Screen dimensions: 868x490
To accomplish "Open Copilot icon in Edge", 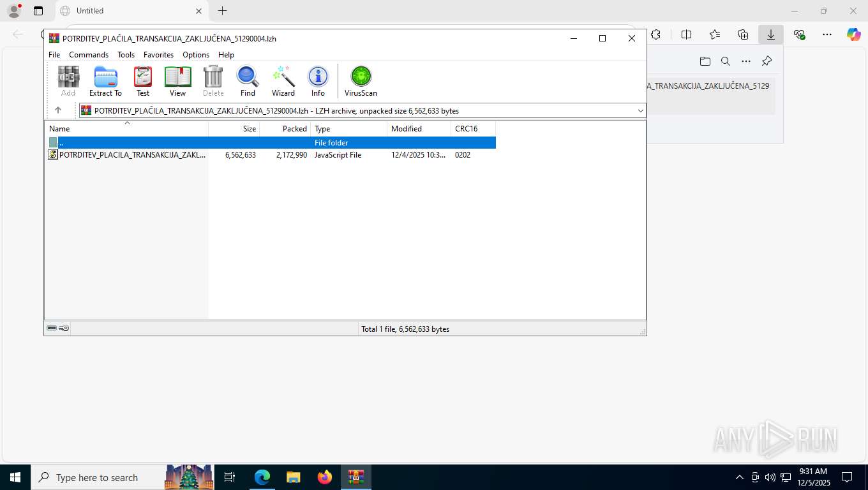I will point(854,34).
